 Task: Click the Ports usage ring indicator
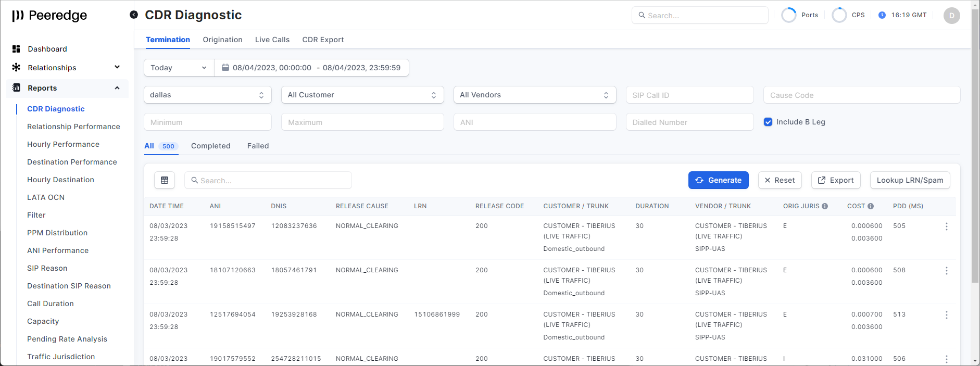pyautogui.click(x=789, y=15)
